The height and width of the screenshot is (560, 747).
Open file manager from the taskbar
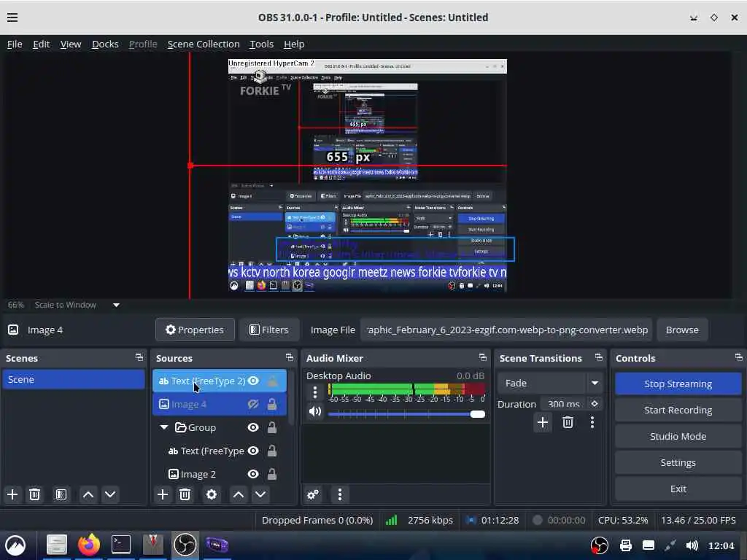(x=57, y=544)
